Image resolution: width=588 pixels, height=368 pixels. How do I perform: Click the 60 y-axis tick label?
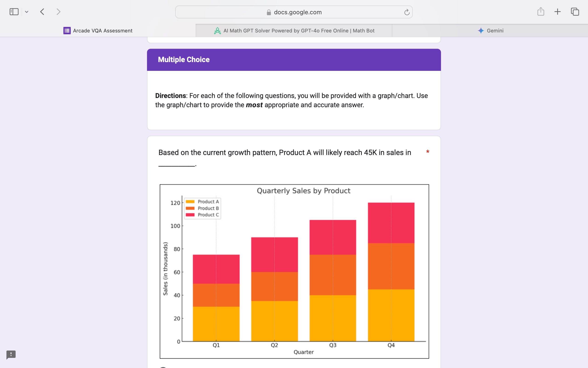177,272
